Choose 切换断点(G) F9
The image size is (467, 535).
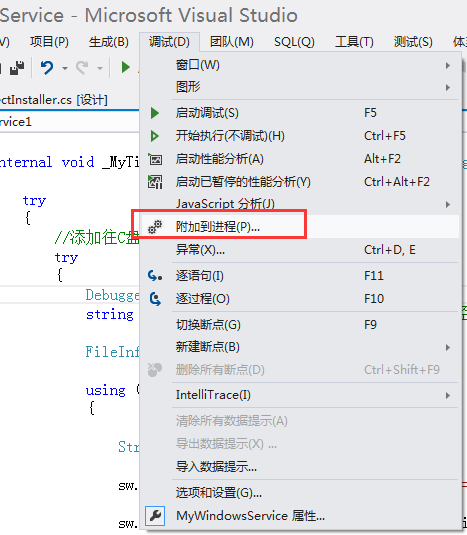pos(300,324)
